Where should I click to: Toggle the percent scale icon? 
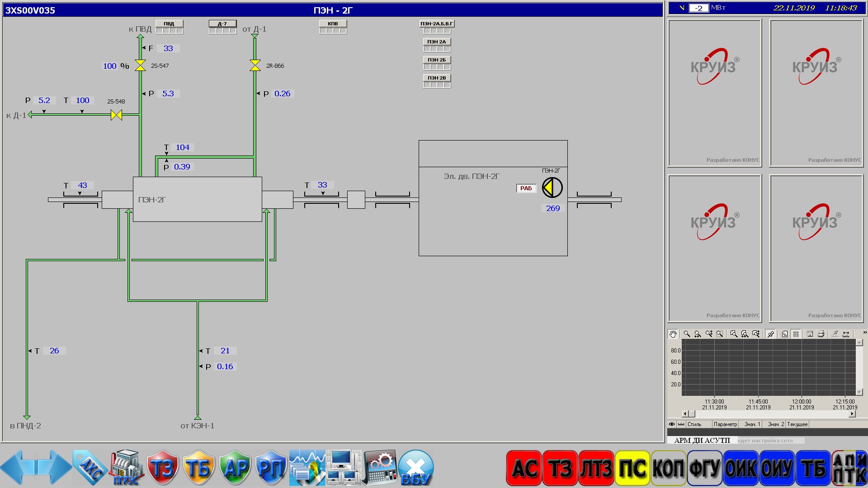[x=785, y=334]
